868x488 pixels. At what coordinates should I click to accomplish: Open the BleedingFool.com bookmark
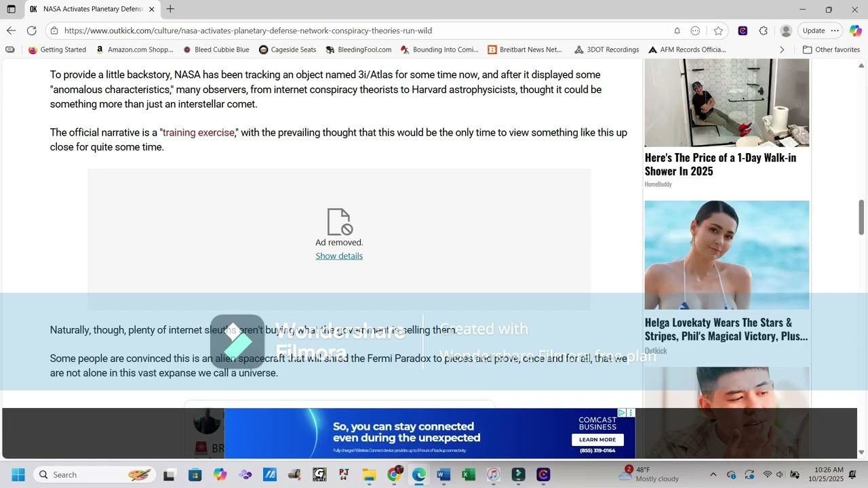[x=358, y=49]
